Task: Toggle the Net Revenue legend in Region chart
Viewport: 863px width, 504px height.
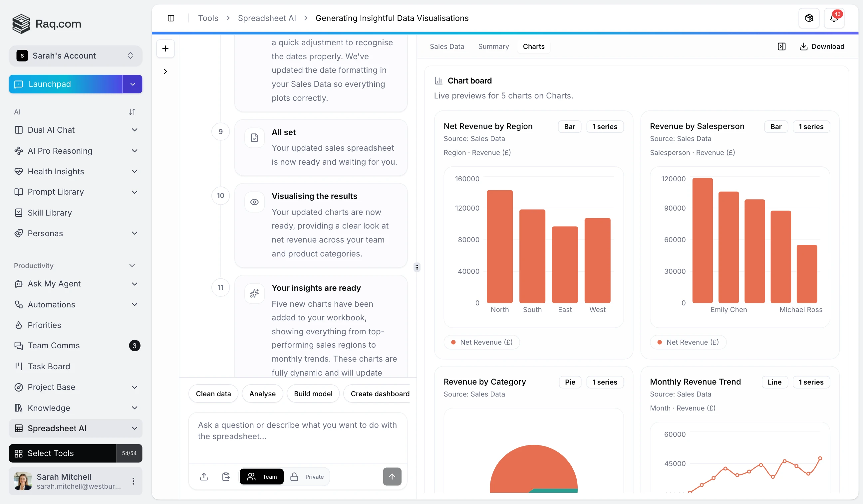Action: click(481, 342)
